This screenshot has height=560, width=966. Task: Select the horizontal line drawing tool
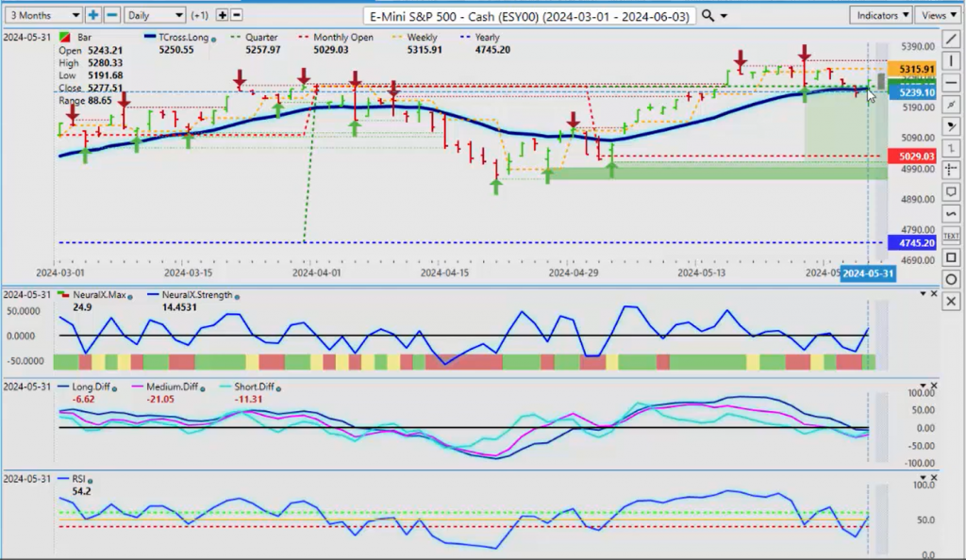[951, 82]
